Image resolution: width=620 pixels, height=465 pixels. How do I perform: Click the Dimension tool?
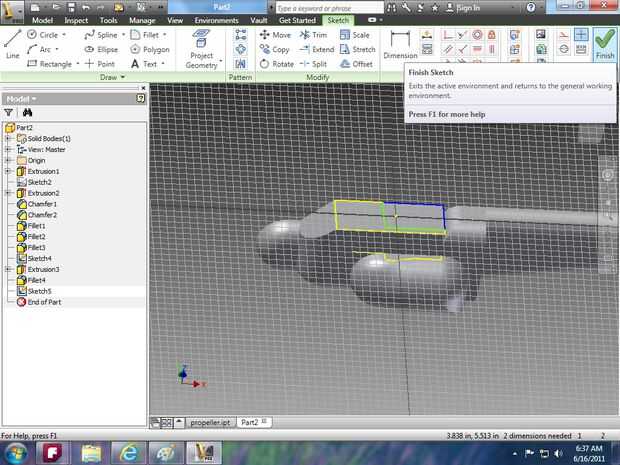click(x=400, y=44)
